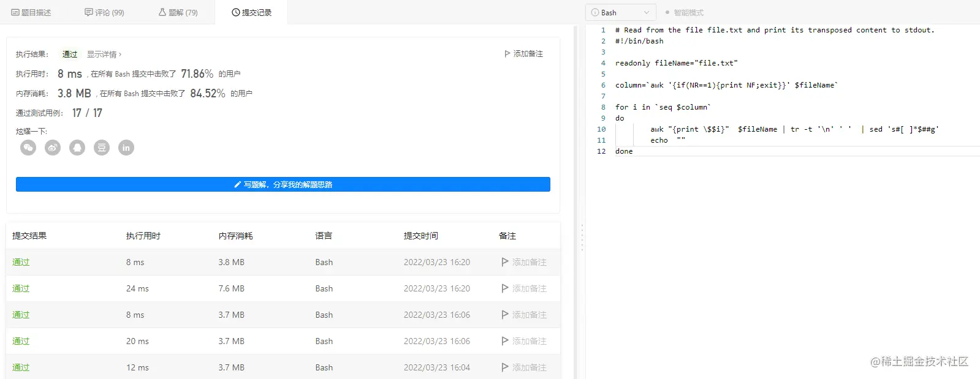The image size is (980, 379).
Task: Open the 题目描述 tab
Action: pyautogui.click(x=31, y=12)
